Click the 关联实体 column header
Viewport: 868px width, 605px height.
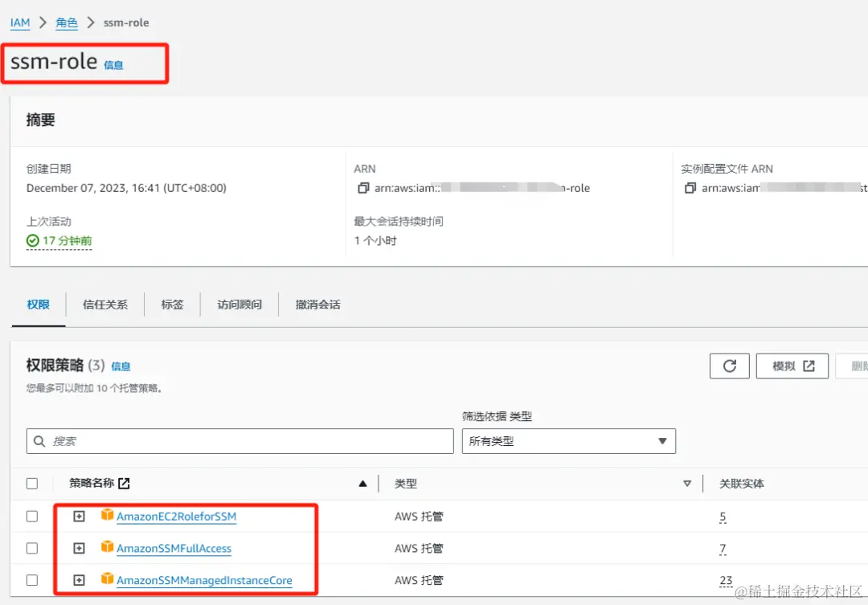pyautogui.click(x=741, y=484)
